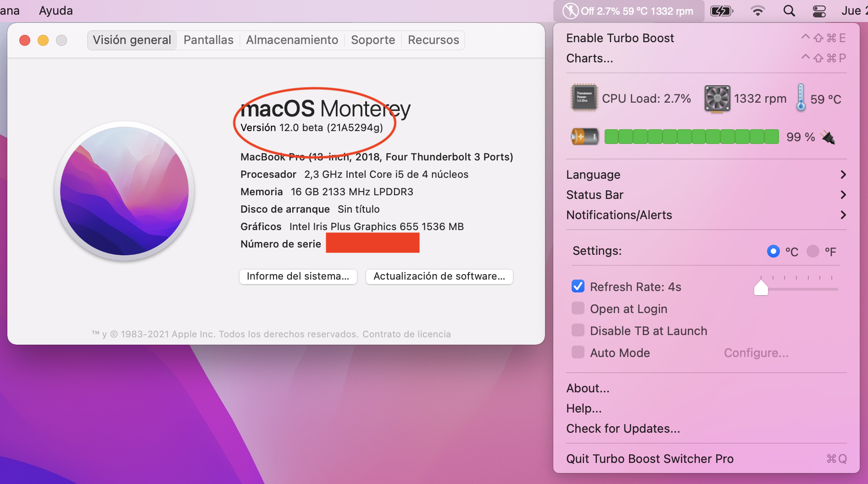The height and width of the screenshot is (484, 868).
Task: Click the 1332 rpm fan speed value
Action: (x=760, y=99)
